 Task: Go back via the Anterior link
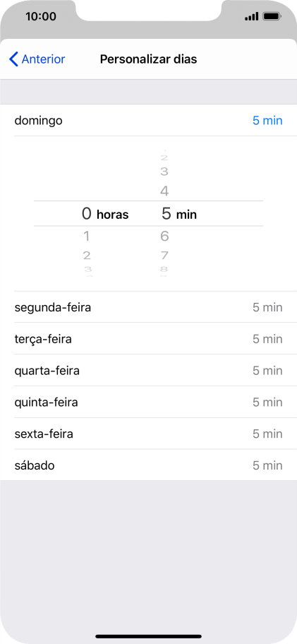(43, 59)
